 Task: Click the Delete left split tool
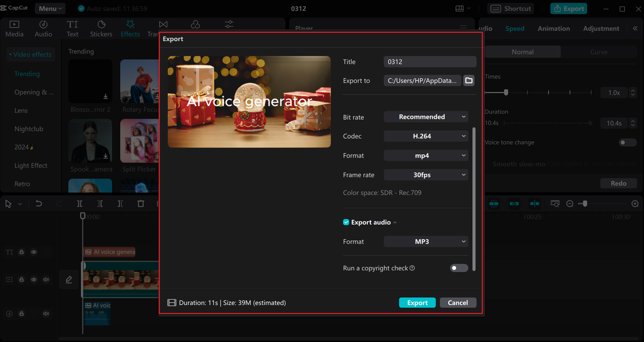100,203
